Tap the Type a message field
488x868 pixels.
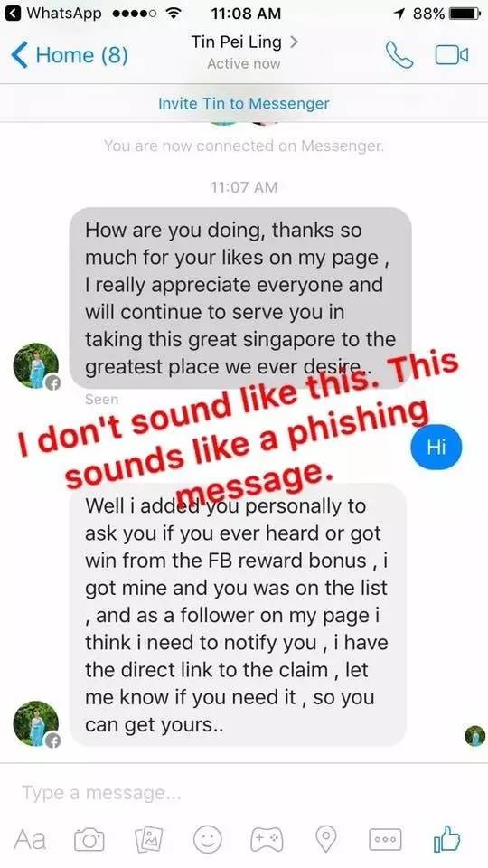tap(244, 793)
